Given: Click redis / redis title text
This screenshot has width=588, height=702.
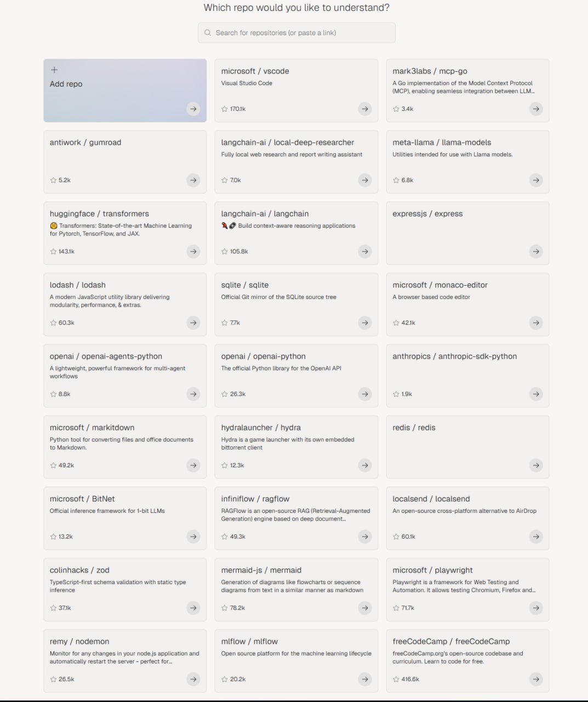Looking at the screenshot, I should click(x=414, y=428).
